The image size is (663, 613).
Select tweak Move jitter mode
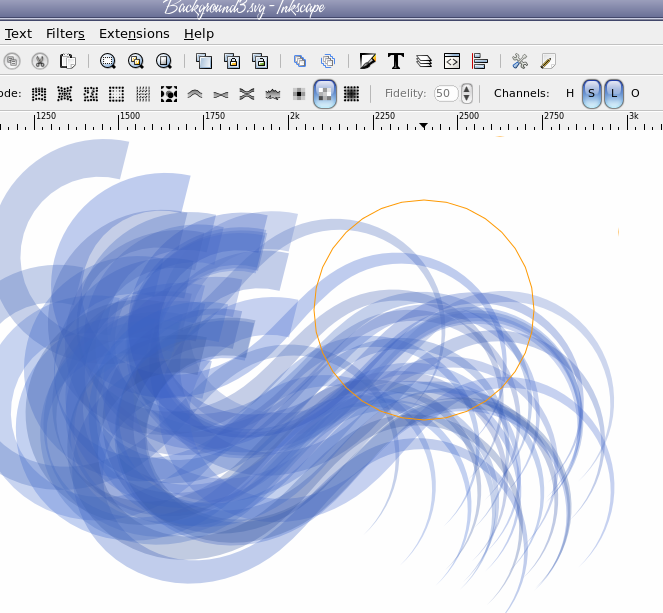point(90,93)
